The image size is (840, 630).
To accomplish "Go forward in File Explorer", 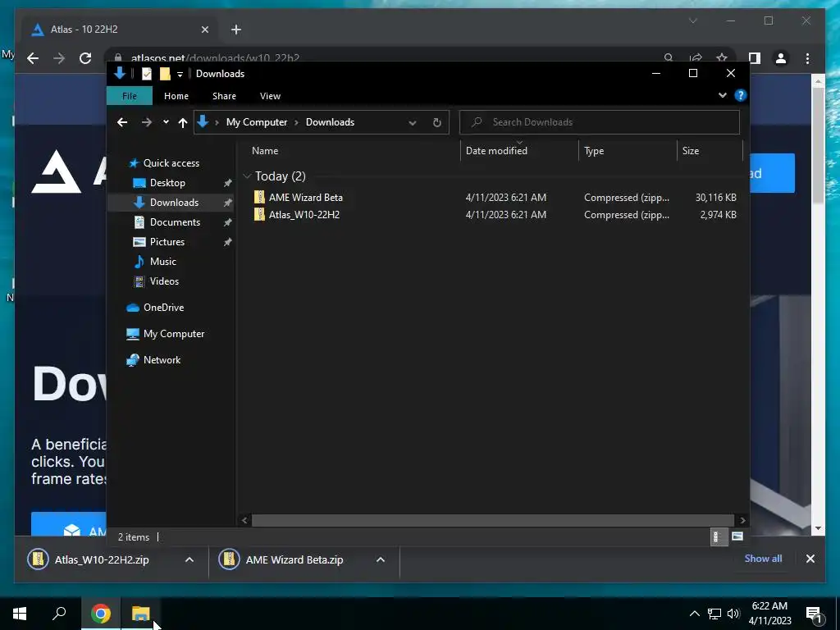I will point(146,122).
